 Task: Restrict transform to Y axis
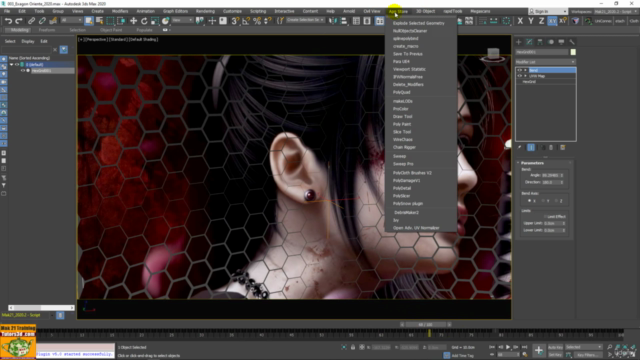(531, 21)
